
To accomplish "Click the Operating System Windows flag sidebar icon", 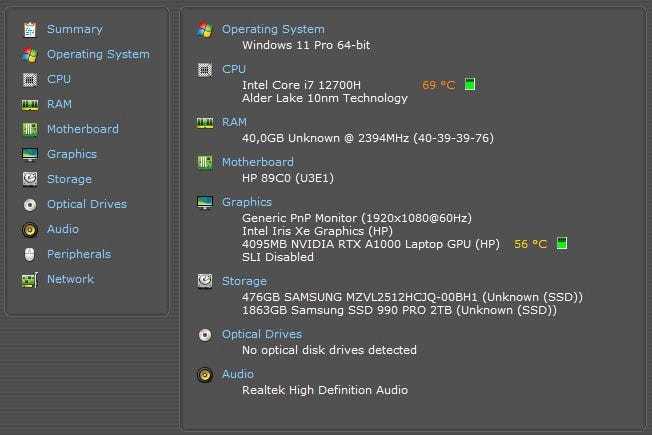I will click(x=30, y=54).
